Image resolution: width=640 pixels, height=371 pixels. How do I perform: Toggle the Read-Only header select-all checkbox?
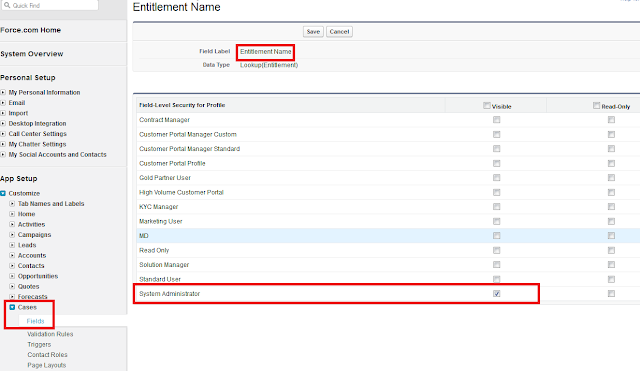pos(596,106)
